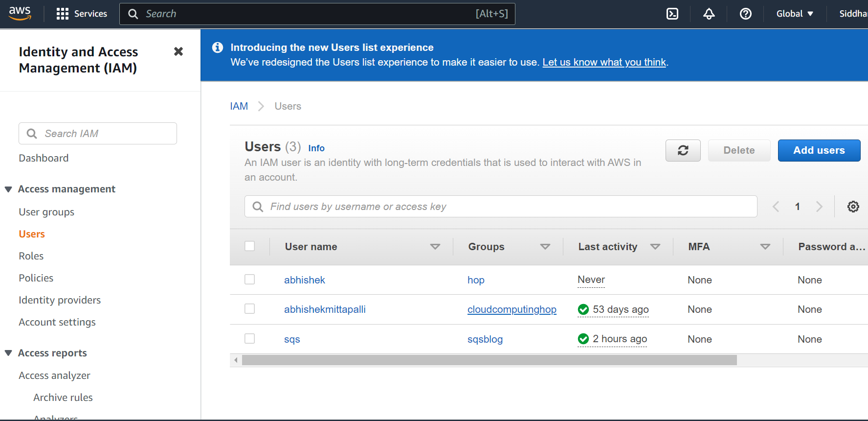
Task: Click the magnifier in top search bar
Action: point(133,14)
